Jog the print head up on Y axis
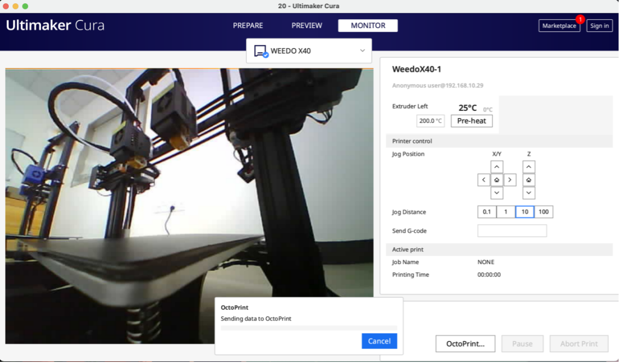 pyautogui.click(x=496, y=167)
